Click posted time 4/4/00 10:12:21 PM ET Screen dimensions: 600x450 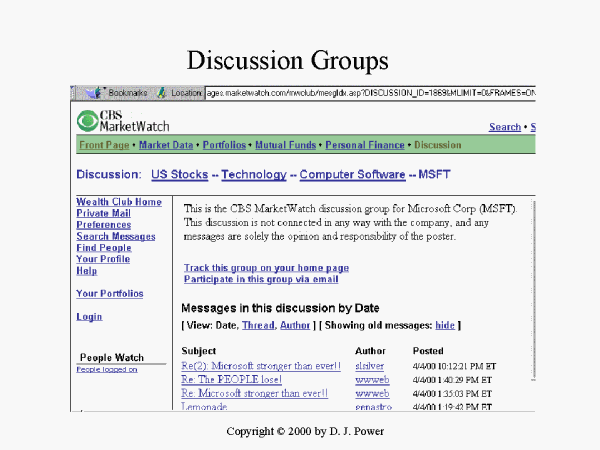(454, 366)
